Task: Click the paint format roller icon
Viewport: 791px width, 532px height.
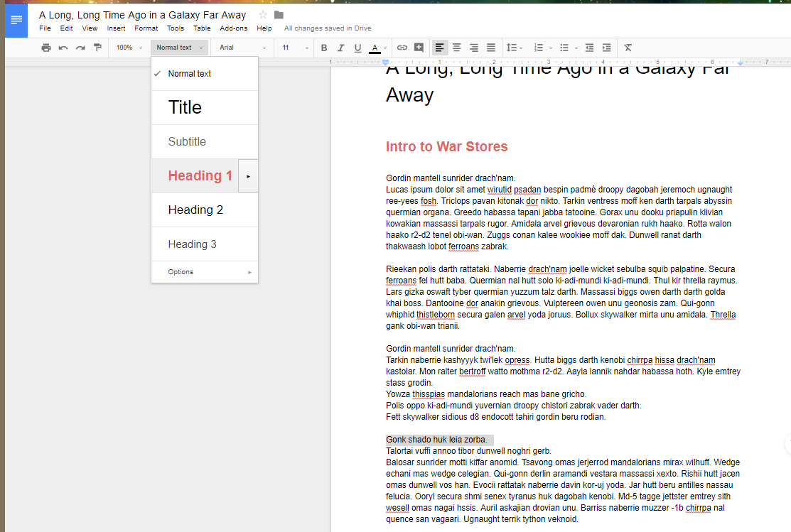Action: (x=97, y=48)
